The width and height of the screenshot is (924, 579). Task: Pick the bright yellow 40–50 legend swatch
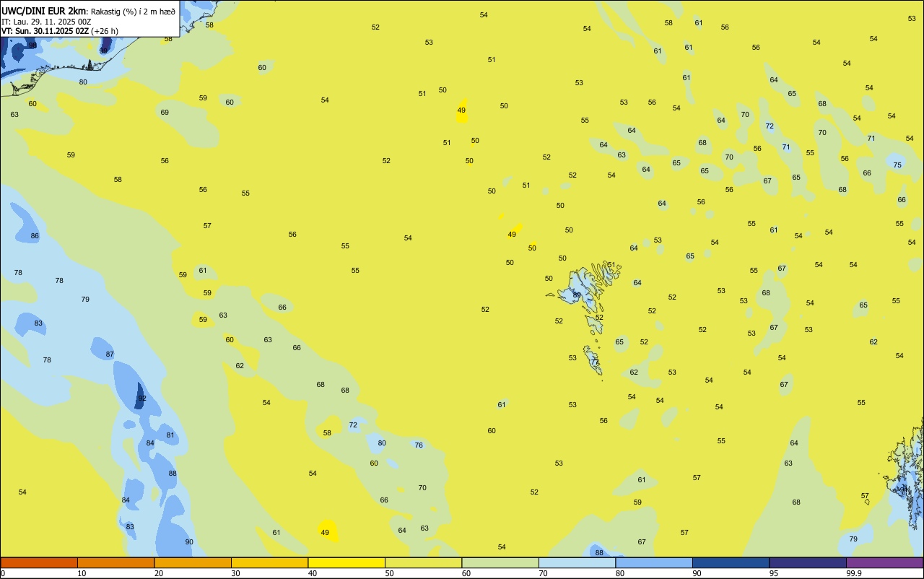(346, 562)
